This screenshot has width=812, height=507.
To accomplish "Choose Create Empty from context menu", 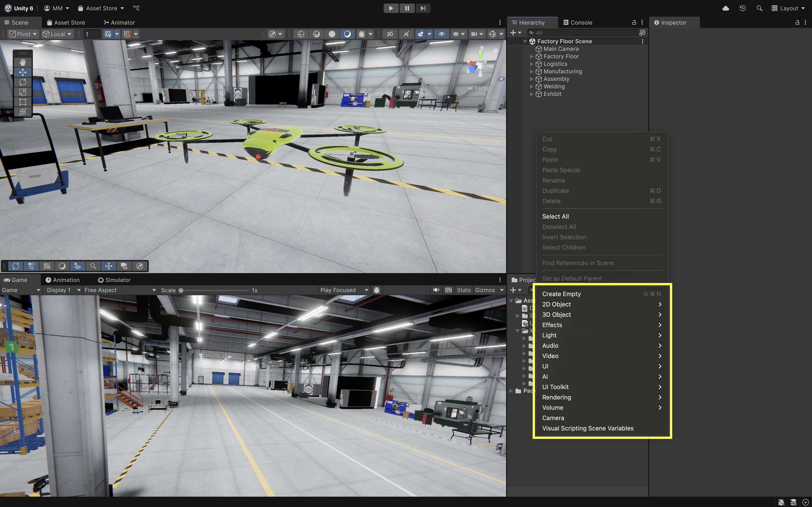I will (562, 294).
